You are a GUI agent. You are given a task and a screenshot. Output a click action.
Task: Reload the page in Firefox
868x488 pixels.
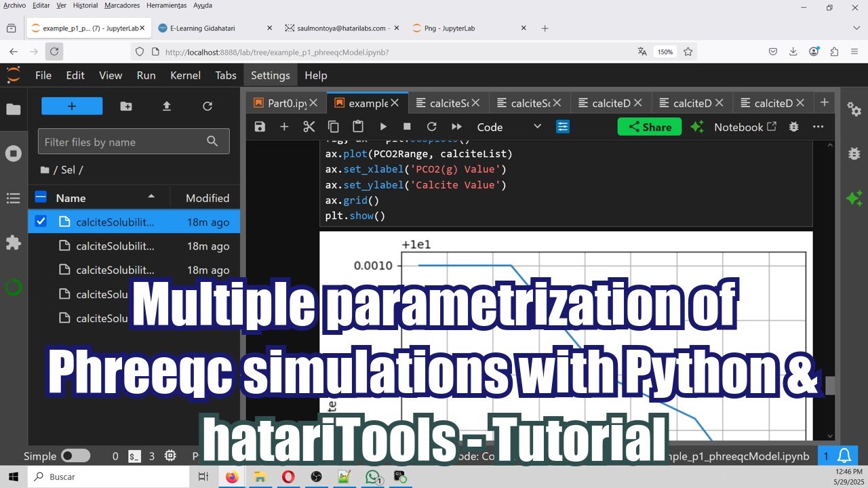pos(54,52)
